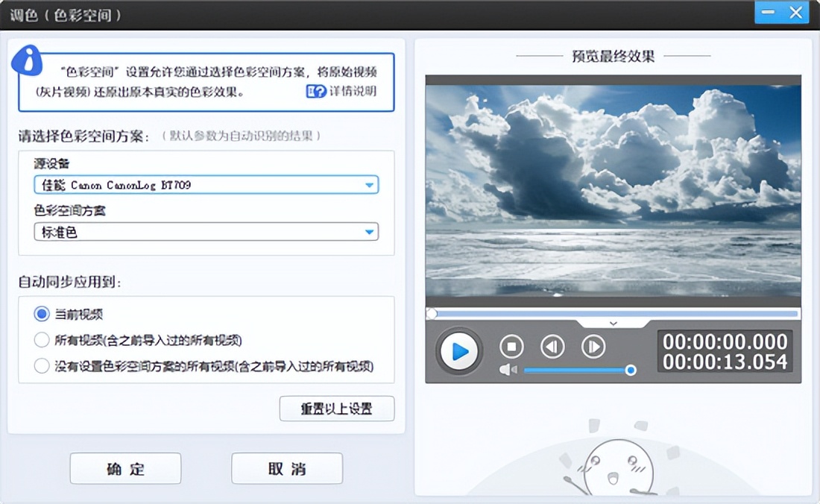820x504 pixels.
Task: Click the progress bar start handle
Action: [x=432, y=314]
